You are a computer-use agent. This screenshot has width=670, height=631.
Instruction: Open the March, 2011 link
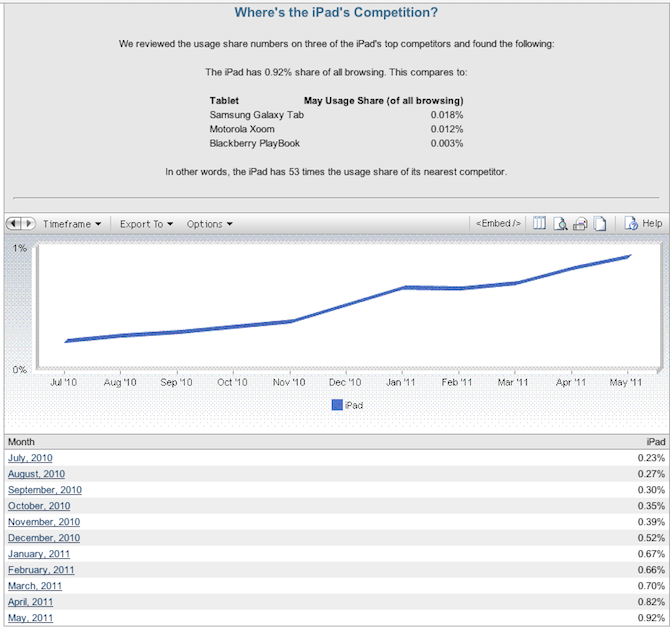(x=35, y=586)
